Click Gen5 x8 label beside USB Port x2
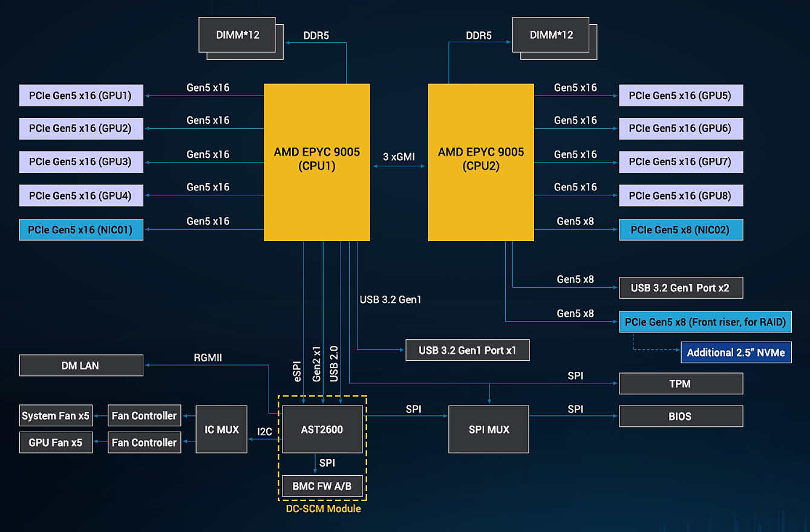Screen dimensions: 810x532 (x=575, y=279)
